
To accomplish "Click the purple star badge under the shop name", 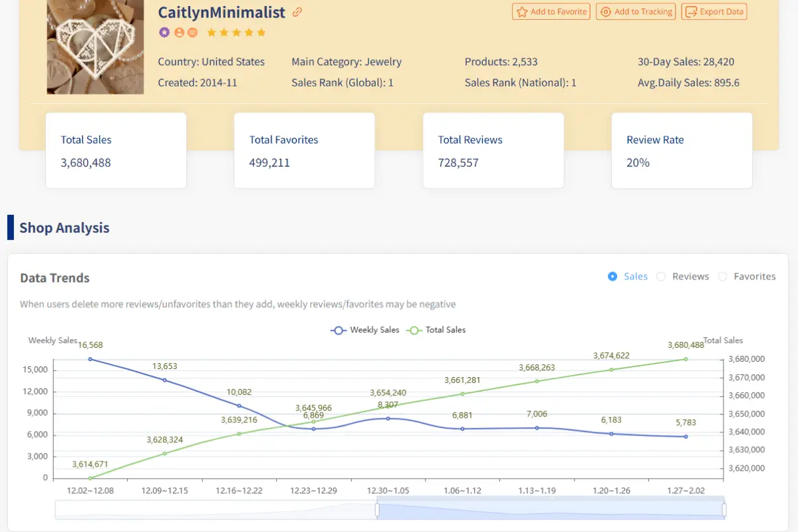I will pos(164,31).
